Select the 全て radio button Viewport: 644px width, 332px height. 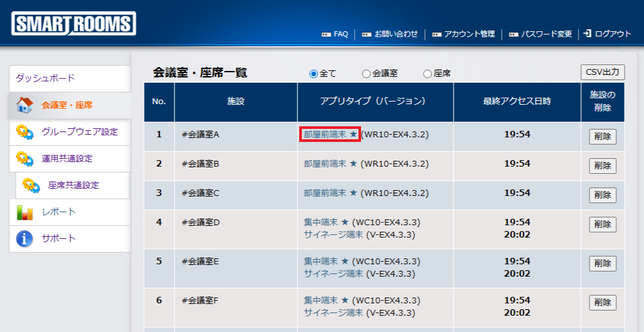click(x=314, y=74)
